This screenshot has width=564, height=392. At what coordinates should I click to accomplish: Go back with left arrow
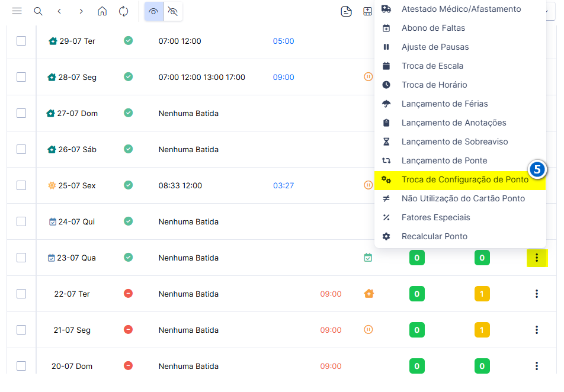(x=59, y=11)
